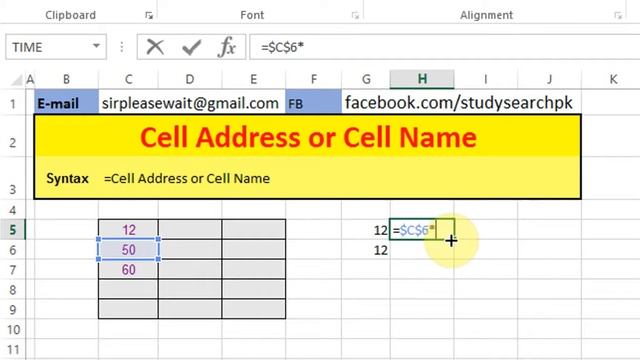Open Clipboard group dialog launcher
640x360 pixels.
(149, 16)
